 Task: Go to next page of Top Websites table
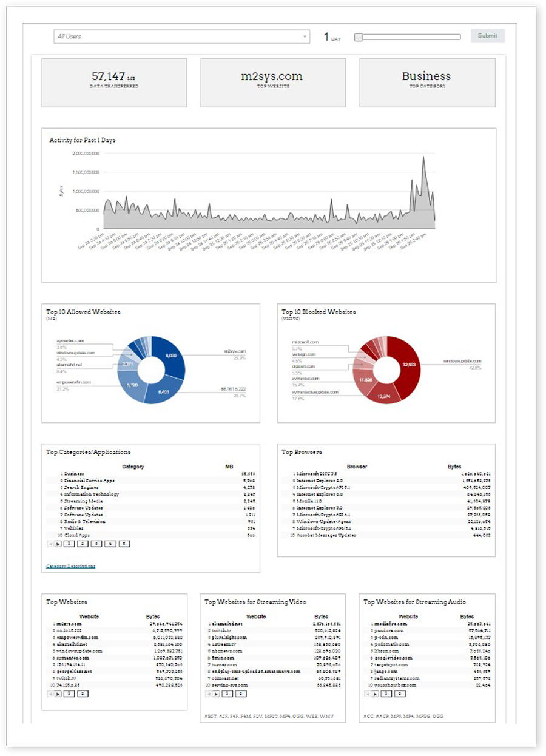(58, 693)
